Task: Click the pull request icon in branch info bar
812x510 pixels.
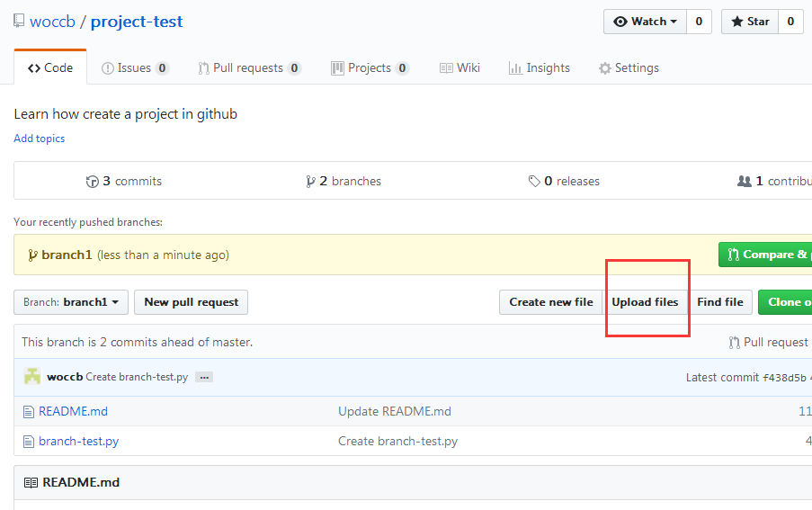Action: coord(735,343)
